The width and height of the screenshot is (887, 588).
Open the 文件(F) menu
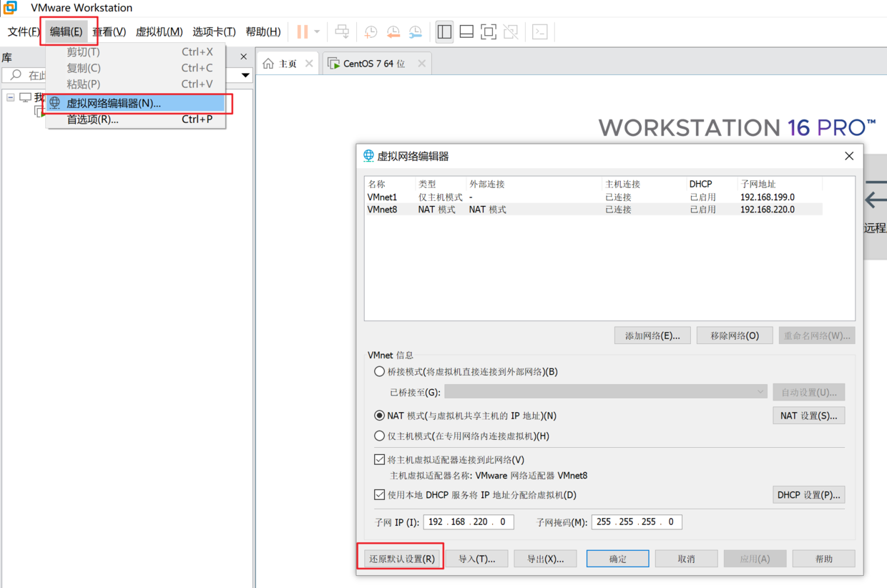pos(24,31)
